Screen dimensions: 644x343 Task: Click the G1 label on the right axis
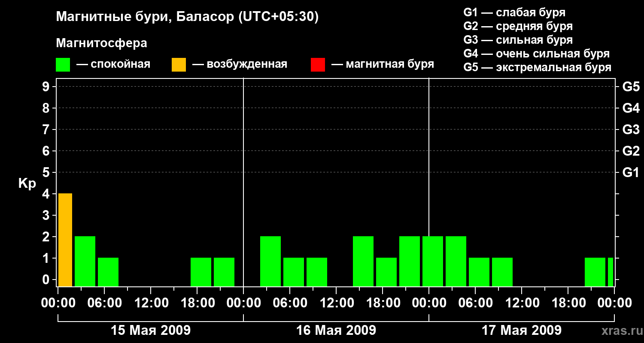(x=631, y=173)
